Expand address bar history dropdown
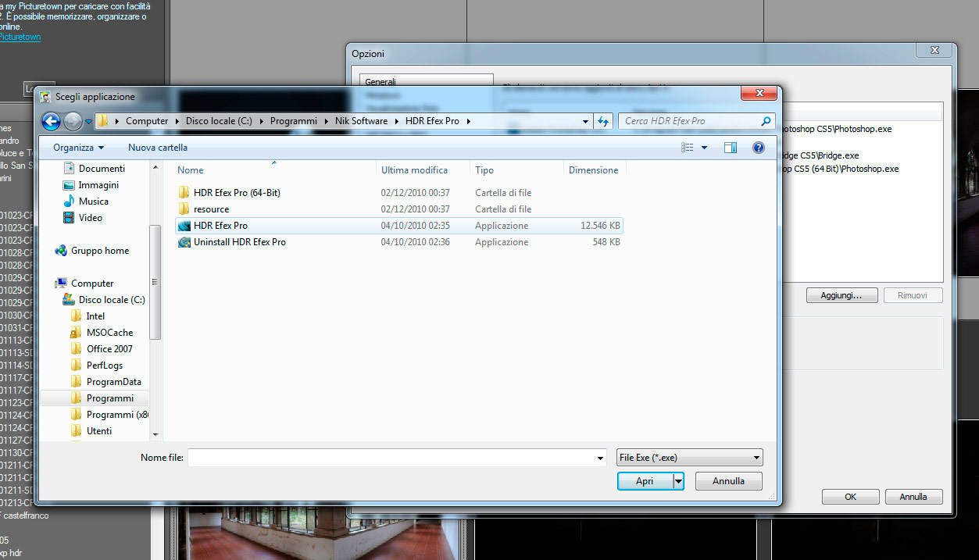The width and height of the screenshot is (979, 560). (586, 122)
